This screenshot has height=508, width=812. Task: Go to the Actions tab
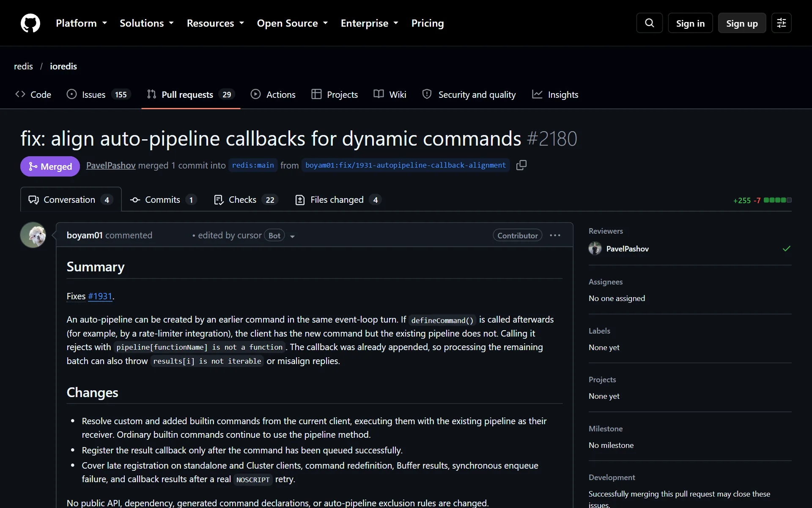[x=273, y=94]
